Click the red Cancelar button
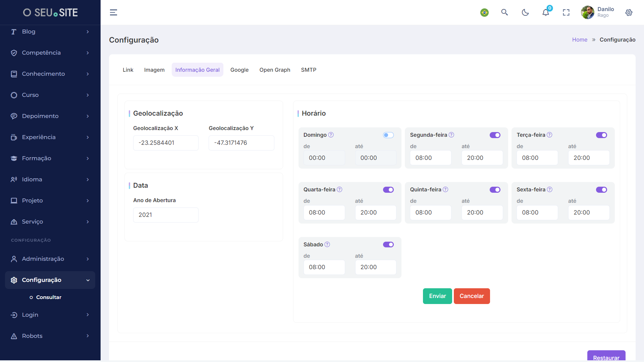The image size is (644, 362). [x=472, y=296]
